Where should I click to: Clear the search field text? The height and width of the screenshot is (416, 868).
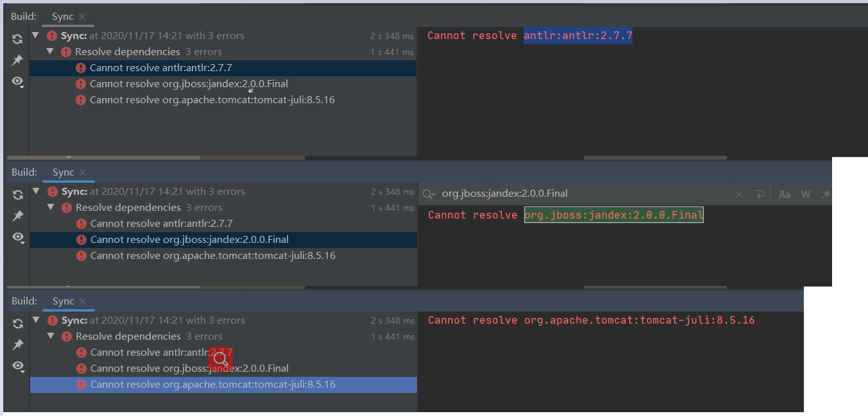(x=739, y=194)
